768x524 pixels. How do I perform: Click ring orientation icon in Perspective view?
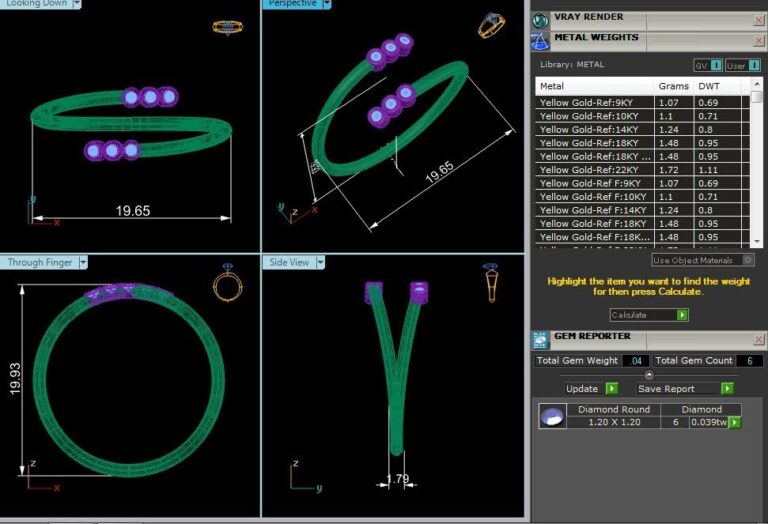click(491, 25)
